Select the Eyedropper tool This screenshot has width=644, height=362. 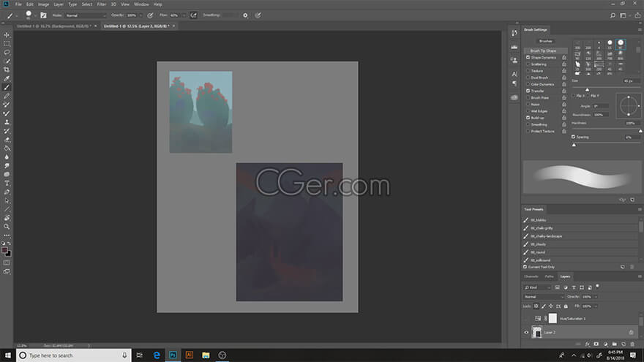7,78
